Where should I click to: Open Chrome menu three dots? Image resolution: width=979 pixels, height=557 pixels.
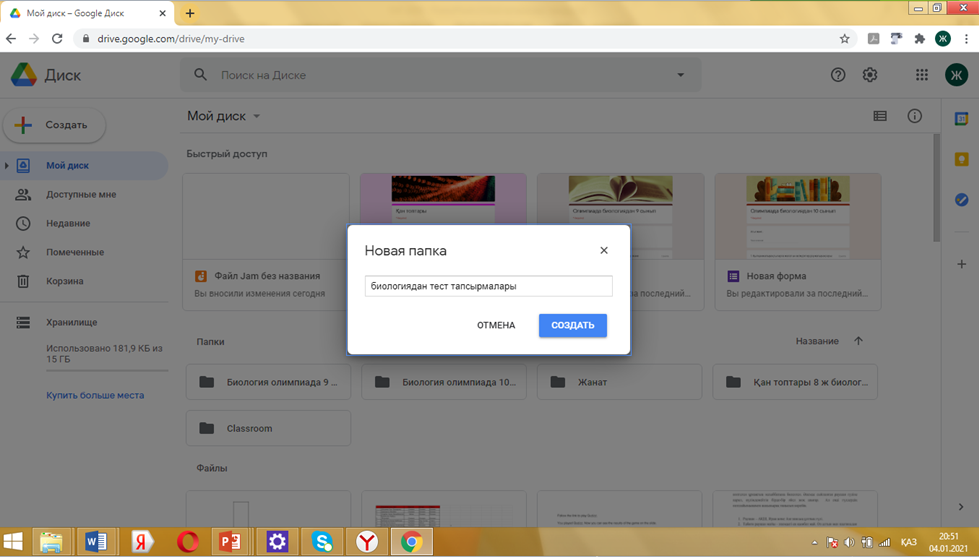pos(967,39)
